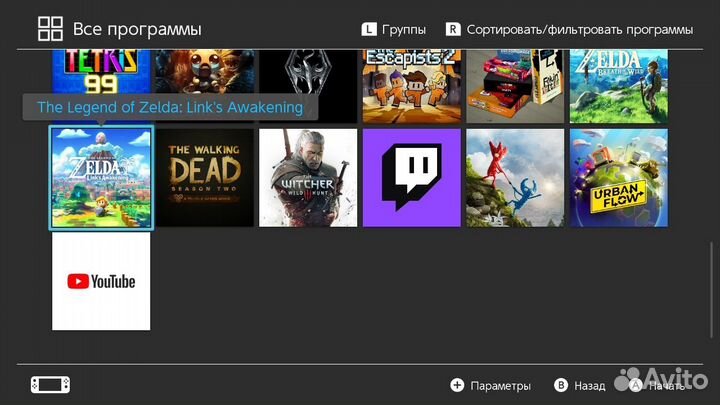Click the Все программы heading
This screenshot has height=405, width=720.
coord(137,29)
